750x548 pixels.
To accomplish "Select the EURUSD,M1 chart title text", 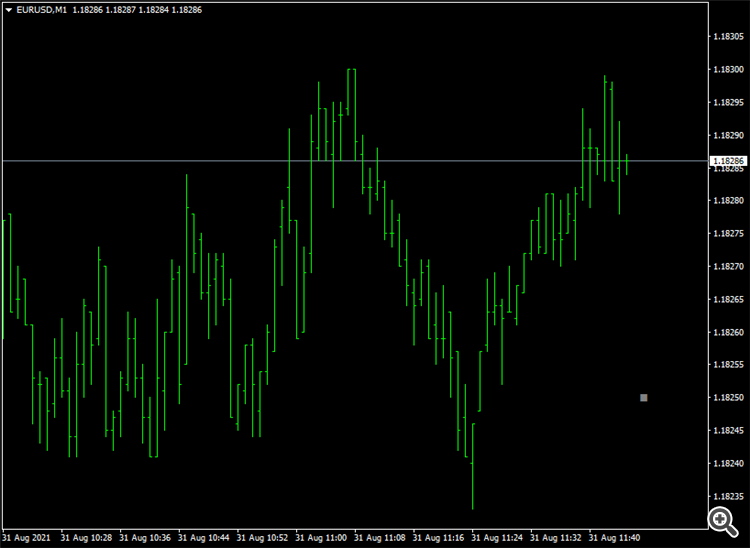I will click(42, 10).
